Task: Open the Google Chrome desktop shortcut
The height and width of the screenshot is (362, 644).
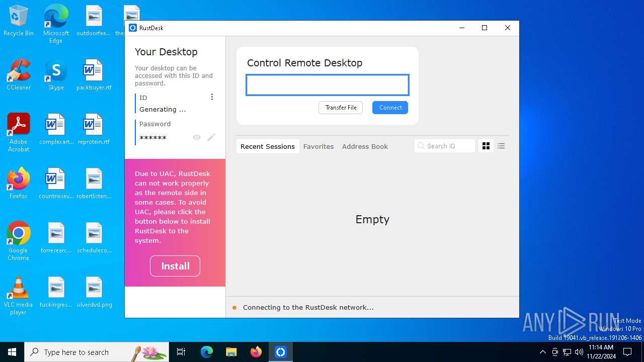Action: [19, 241]
